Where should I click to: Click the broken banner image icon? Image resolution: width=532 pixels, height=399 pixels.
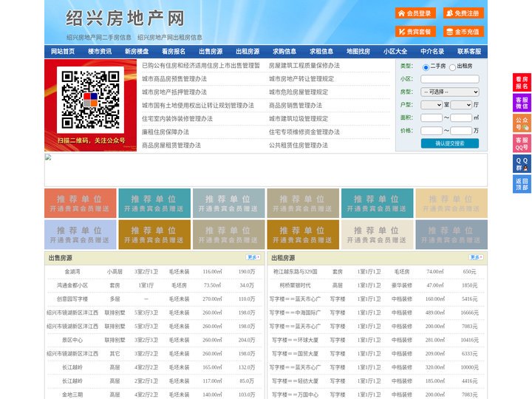point(48,157)
